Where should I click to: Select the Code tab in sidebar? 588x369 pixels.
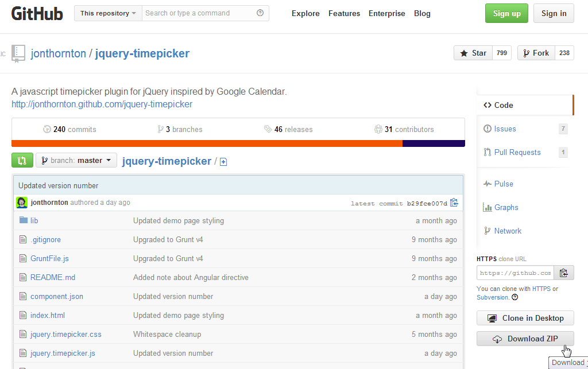(525, 105)
